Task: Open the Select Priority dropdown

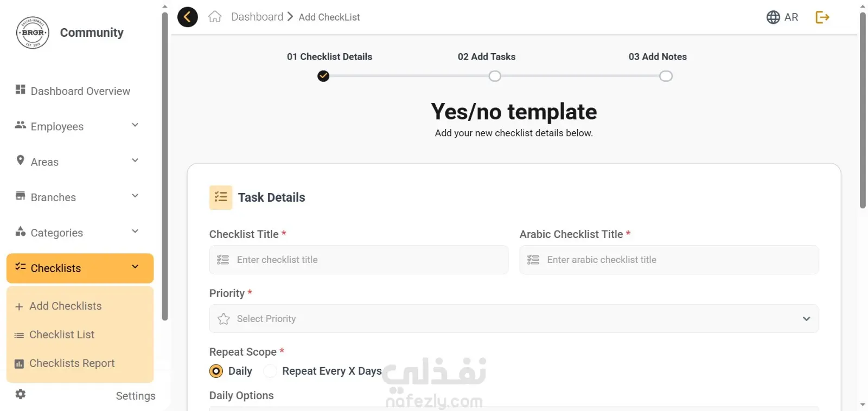Action: (514, 319)
